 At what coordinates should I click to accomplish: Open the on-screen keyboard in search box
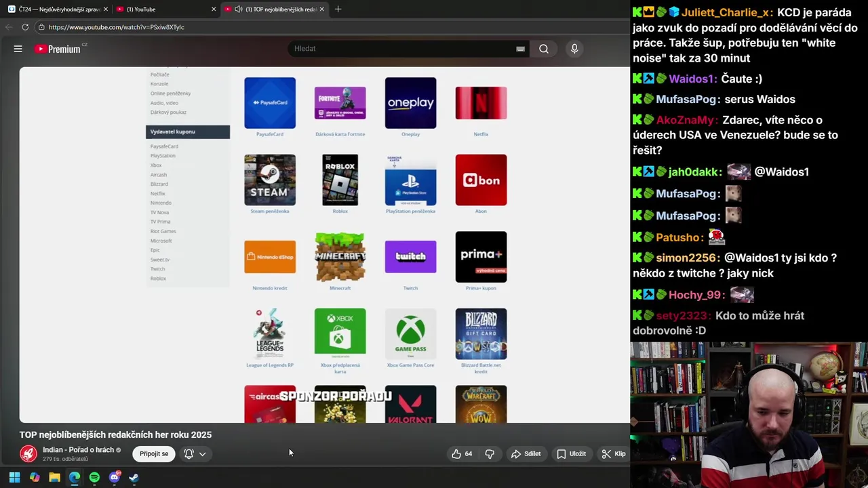pos(520,49)
